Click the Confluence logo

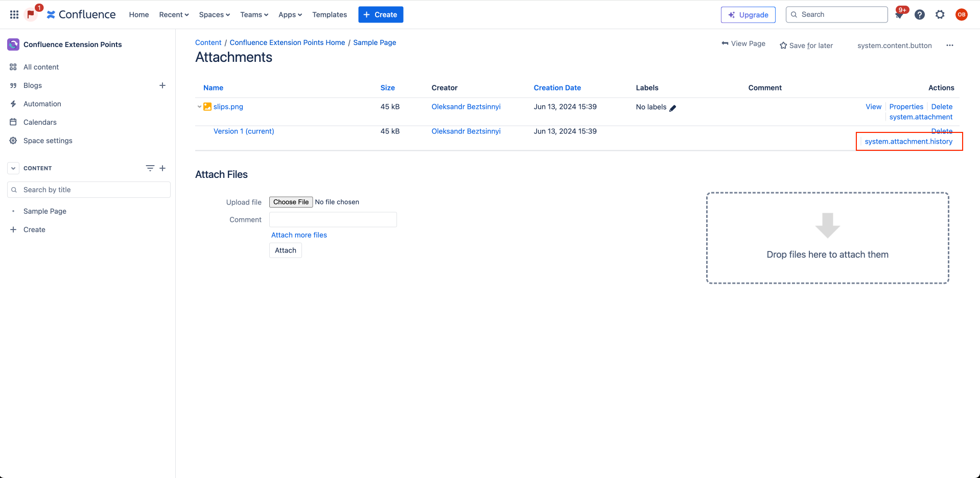coord(81,14)
